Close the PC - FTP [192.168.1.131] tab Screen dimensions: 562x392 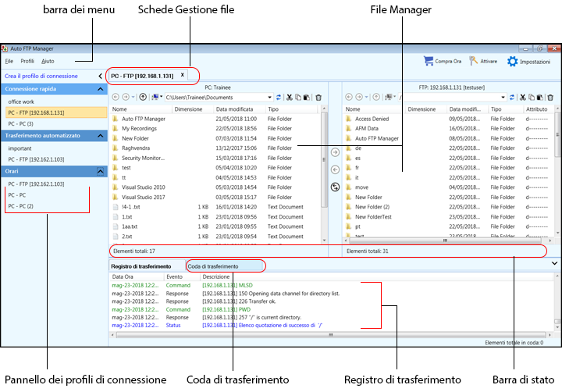[x=183, y=76]
